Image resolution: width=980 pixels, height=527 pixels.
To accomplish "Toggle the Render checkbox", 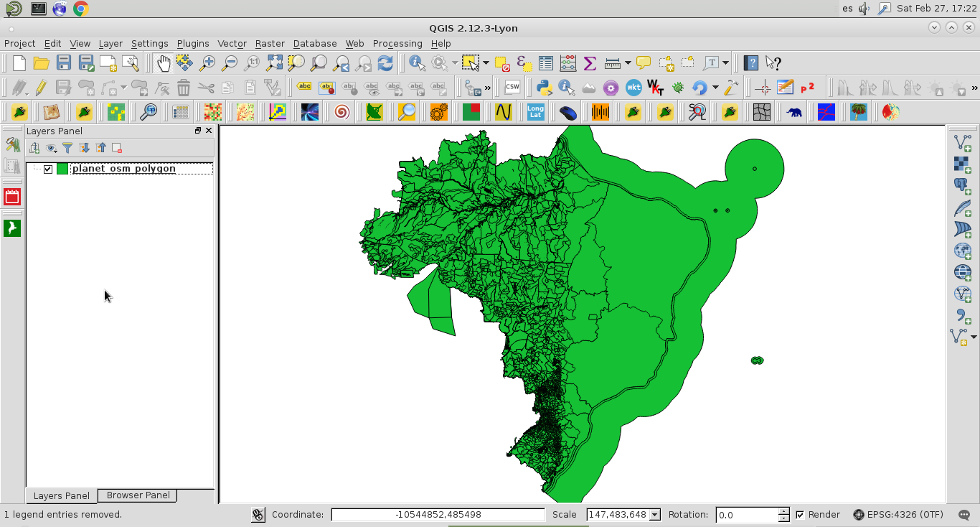I will 800,515.
